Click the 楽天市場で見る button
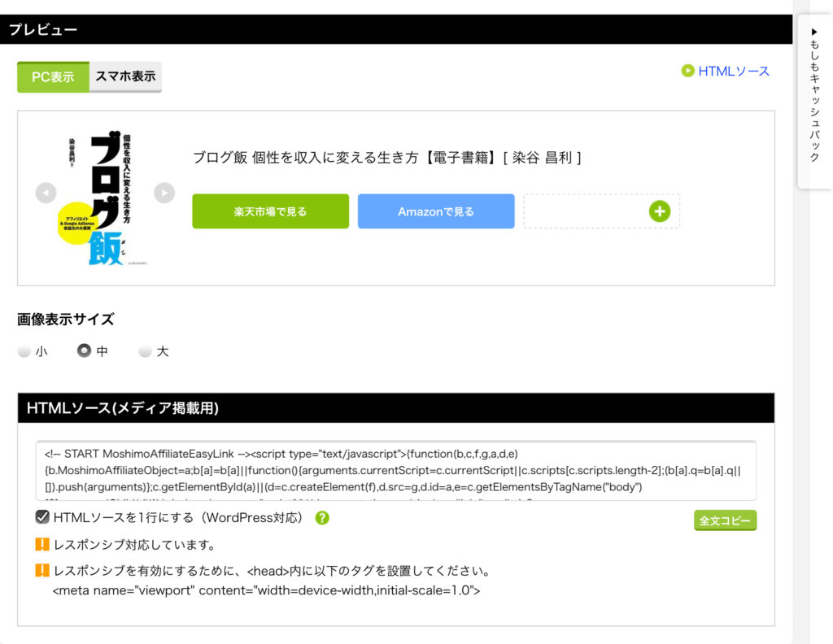This screenshot has width=833, height=644. [x=270, y=211]
